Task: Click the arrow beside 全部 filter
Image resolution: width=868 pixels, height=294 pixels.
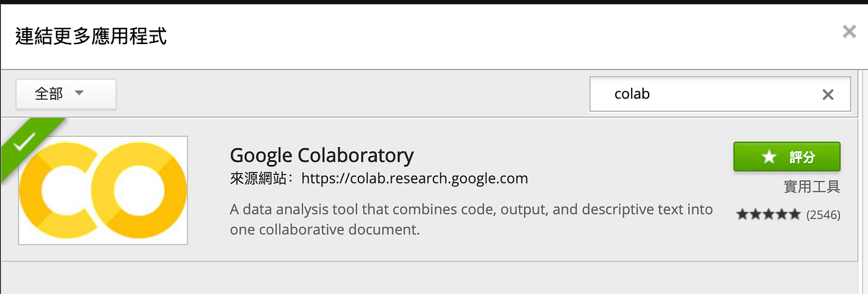Action: [x=79, y=93]
